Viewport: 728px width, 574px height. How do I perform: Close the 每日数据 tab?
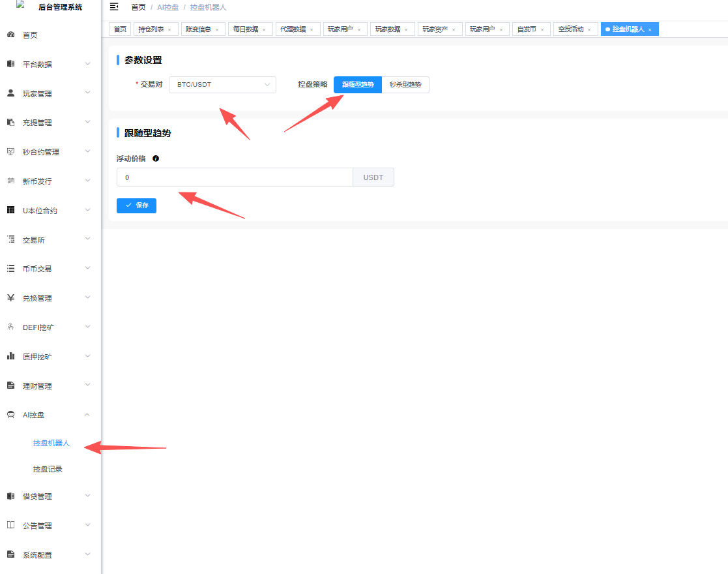click(x=264, y=30)
